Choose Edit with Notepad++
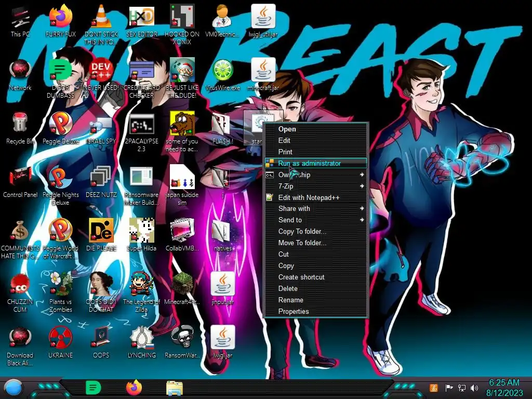The image size is (532, 399). point(315,197)
